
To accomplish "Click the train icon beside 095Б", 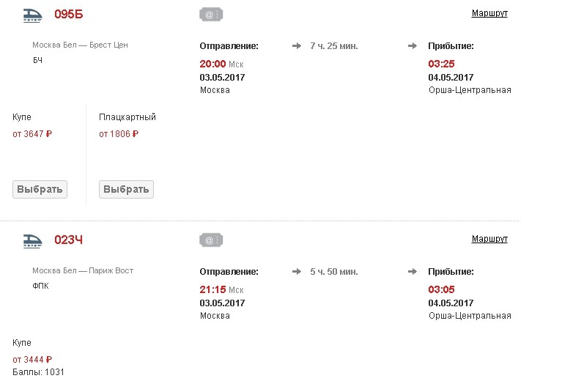I will tap(32, 14).
